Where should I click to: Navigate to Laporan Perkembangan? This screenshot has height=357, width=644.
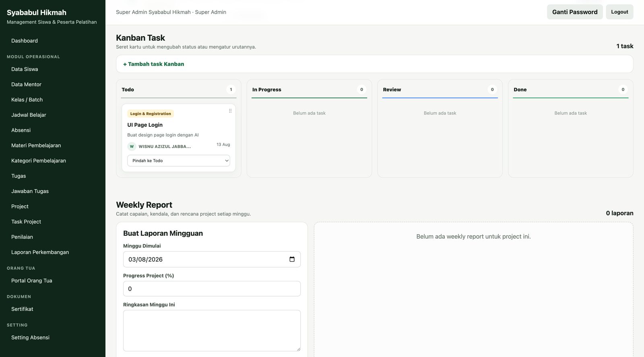(x=40, y=252)
